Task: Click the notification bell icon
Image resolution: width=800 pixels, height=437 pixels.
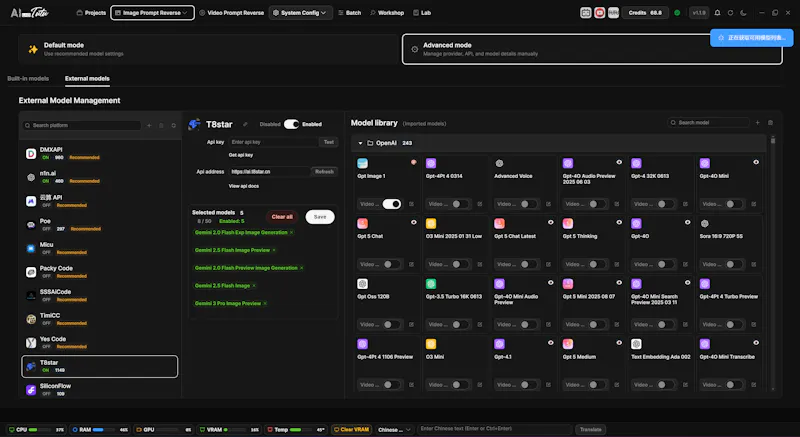Action: (x=717, y=13)
